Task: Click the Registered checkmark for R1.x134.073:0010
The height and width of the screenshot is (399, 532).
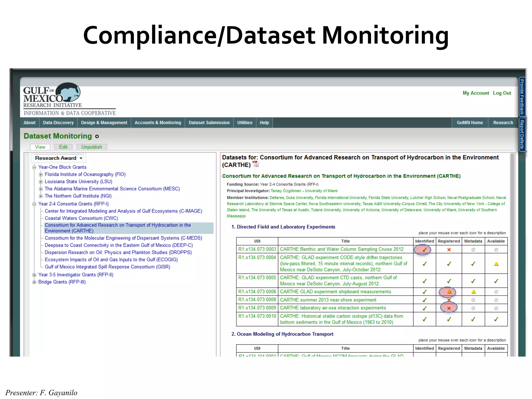Action: point(449,319)
